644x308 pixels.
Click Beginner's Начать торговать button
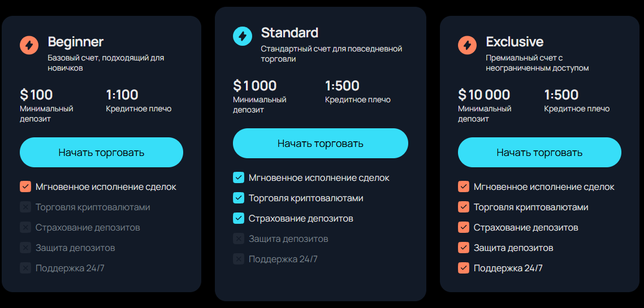pos(101,153)
